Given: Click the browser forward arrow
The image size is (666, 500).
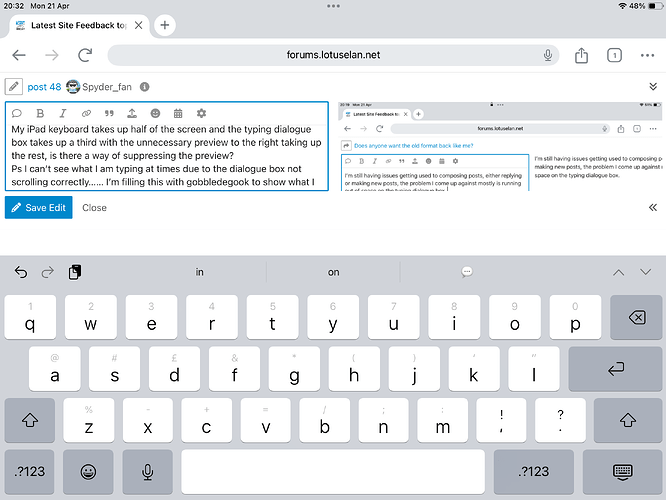Looking at the screenshot, I should tap(52, 55).
